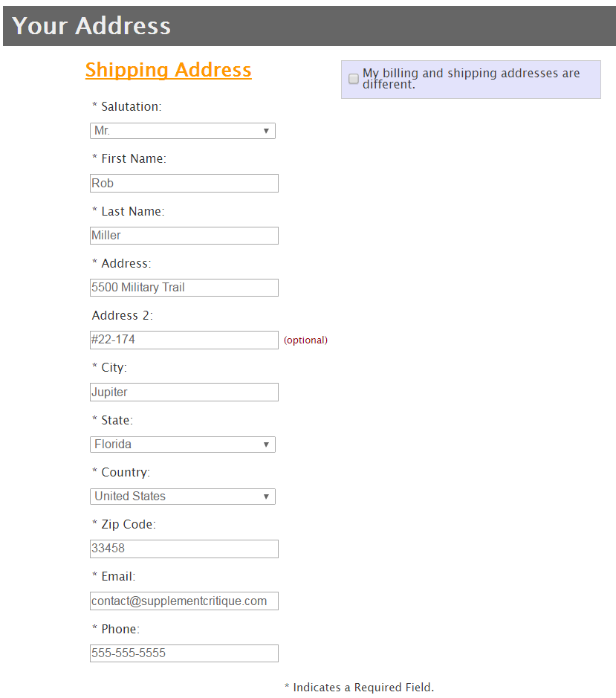Click the City field containing Jupiter
The width and height of the screenshot is (616, 698).
[x=184, y=392]
